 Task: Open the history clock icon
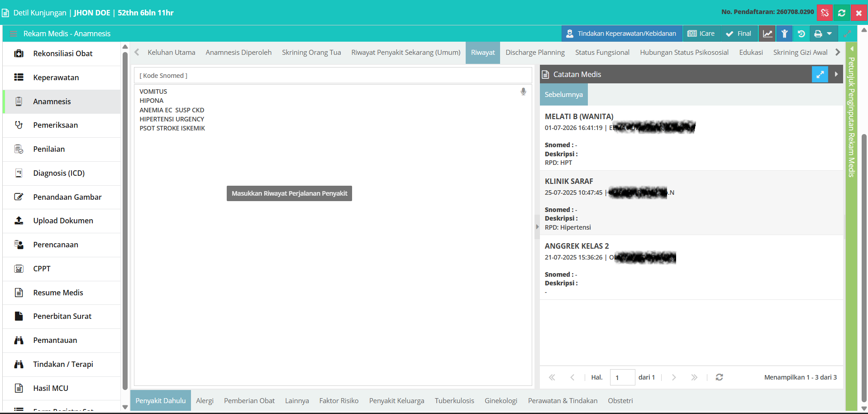coord(801,34)
